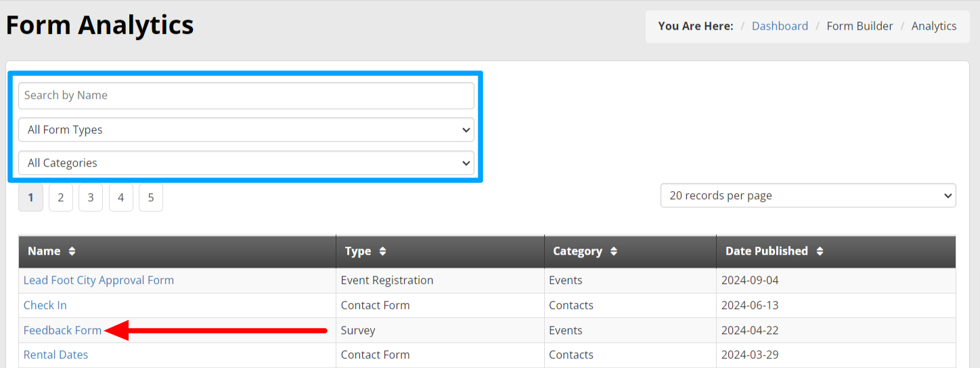Open the Dashboard breadcrumb link
Screen dimensions: 980x368
coord(780,26)
